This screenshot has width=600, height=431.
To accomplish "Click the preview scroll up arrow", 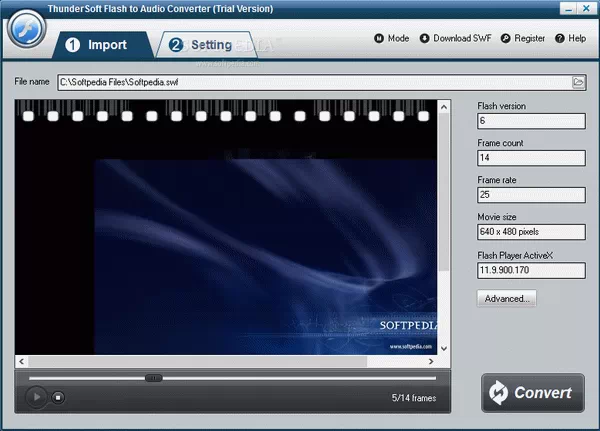I will pos(444,107).
